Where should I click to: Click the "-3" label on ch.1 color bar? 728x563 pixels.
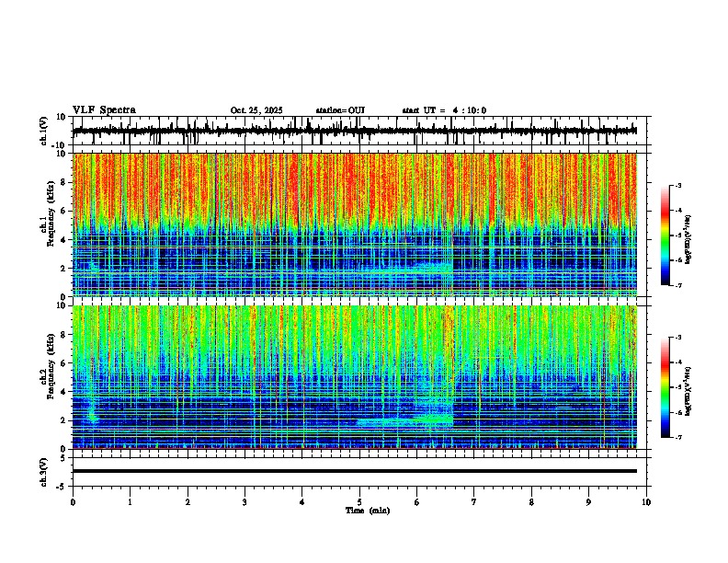pyautogui.click(x=677, y=185)
